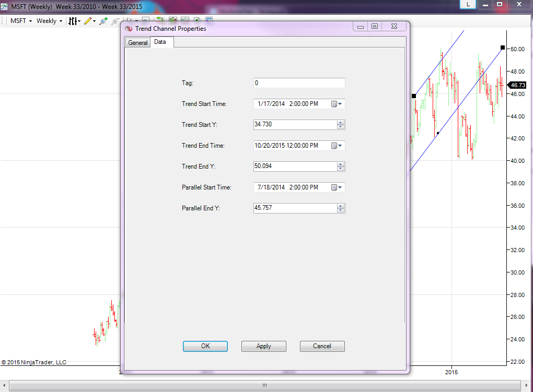Screen dimensions: 533x392
Task: Confirm the dialog with OK
Action: pyautogui.click(x=205, y=346)
